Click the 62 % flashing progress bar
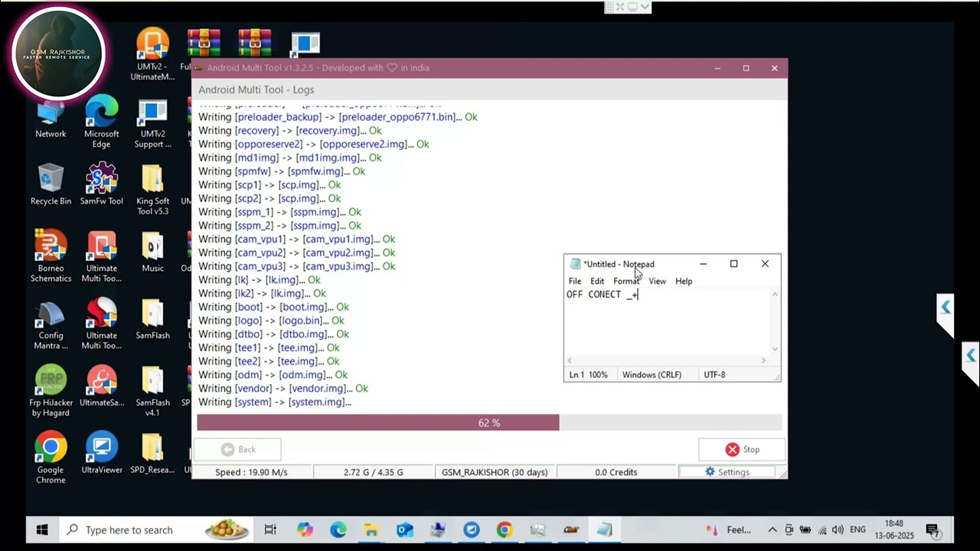This screenshot has width=980, height=551. coord(489,422)
